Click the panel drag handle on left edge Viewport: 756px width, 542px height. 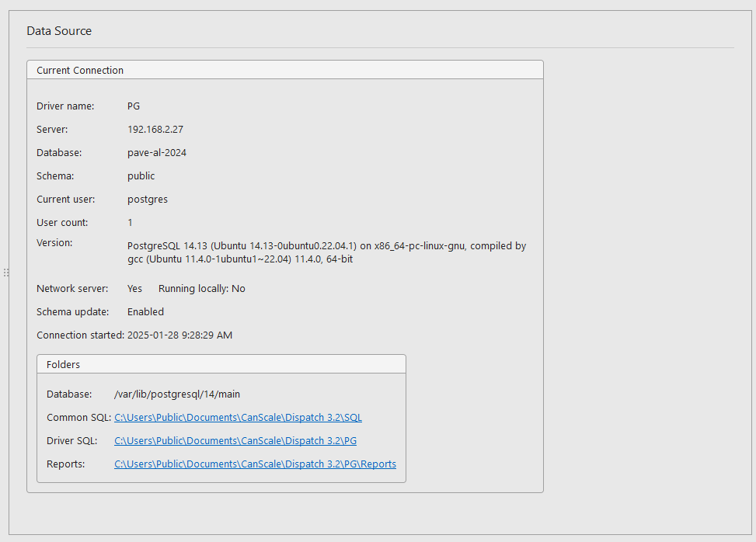(x=6, y=273)
